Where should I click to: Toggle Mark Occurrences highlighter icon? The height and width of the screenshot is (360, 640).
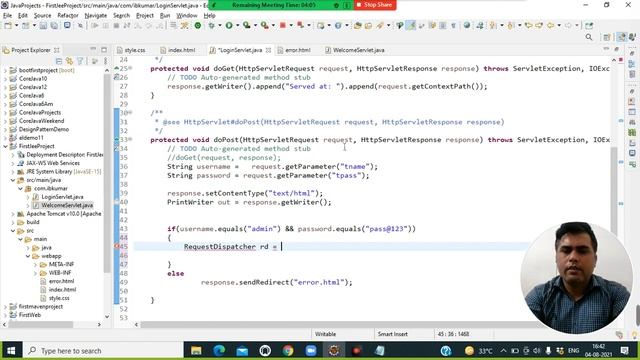(x=411, y=25)
